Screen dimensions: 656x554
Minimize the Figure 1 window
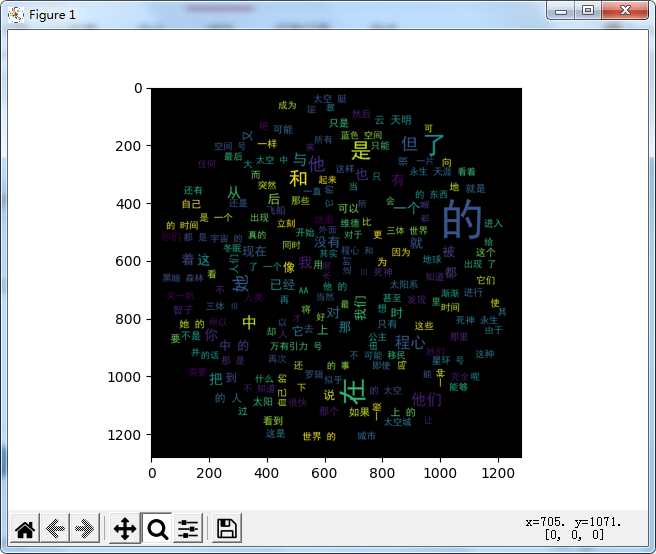tap(561, 10)
